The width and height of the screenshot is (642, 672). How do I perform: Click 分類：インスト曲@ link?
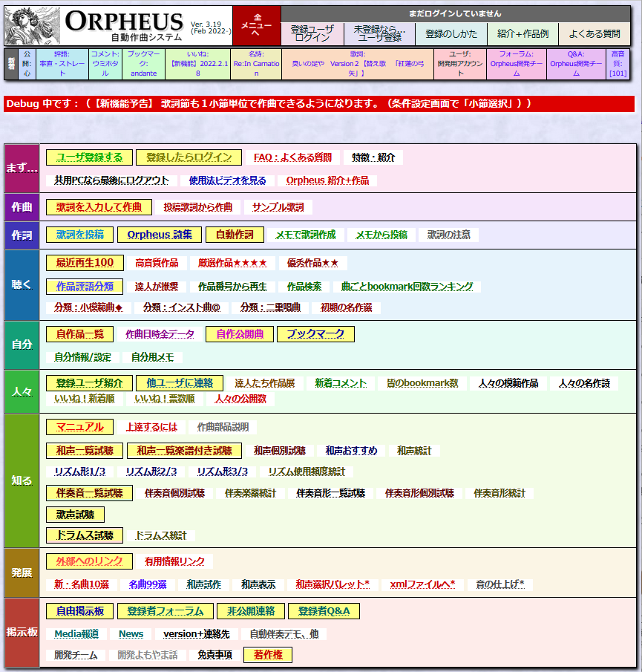pyautogui.click(x=182, y=307)
